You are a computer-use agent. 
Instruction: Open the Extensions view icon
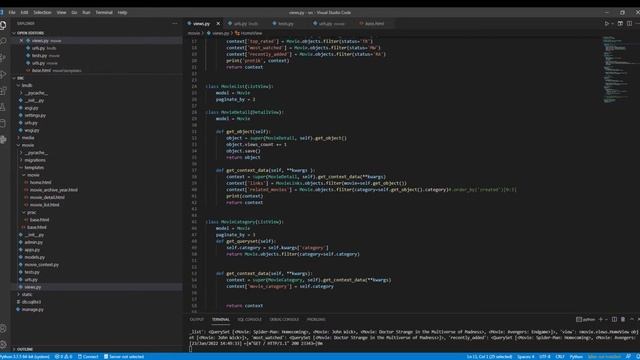click(x=3, y=91)
